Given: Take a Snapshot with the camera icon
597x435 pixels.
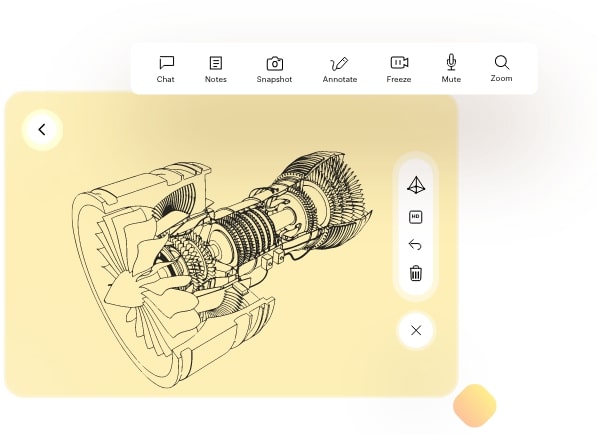Looking at the screenshot, I should (x=274, y=70).
